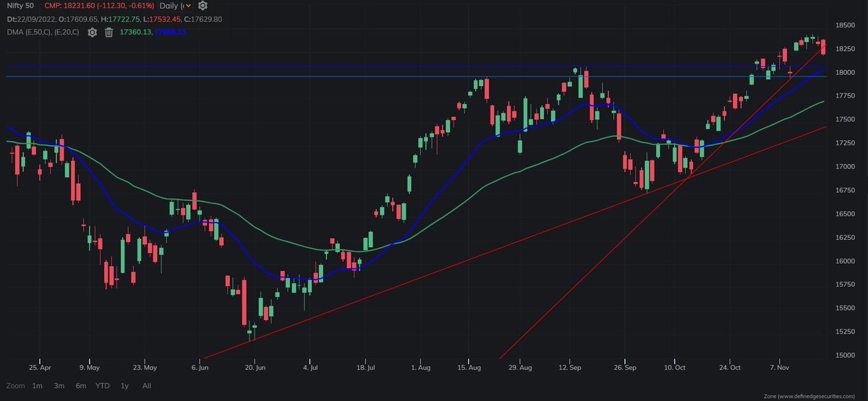Viewport: 868px width, 401px height.
Task: Select the All zoom range
Action: [147, 386]
